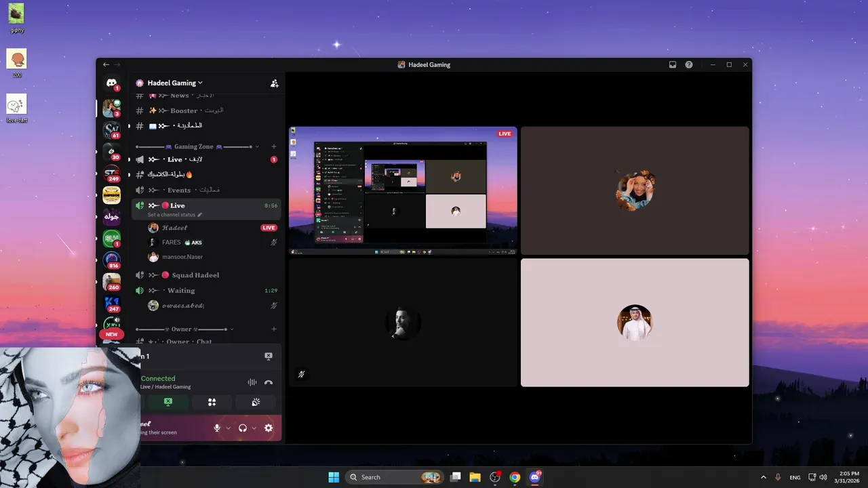Show hidden tray icons chevron

764,477
